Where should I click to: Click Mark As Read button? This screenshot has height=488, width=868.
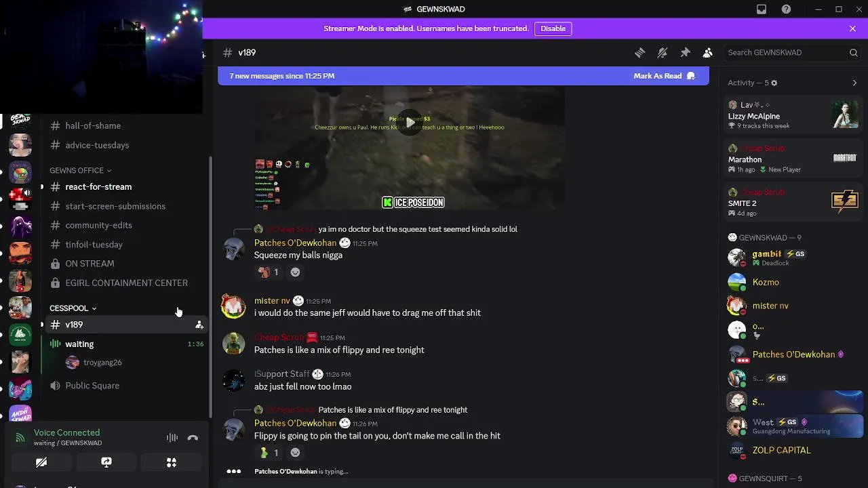664,76
